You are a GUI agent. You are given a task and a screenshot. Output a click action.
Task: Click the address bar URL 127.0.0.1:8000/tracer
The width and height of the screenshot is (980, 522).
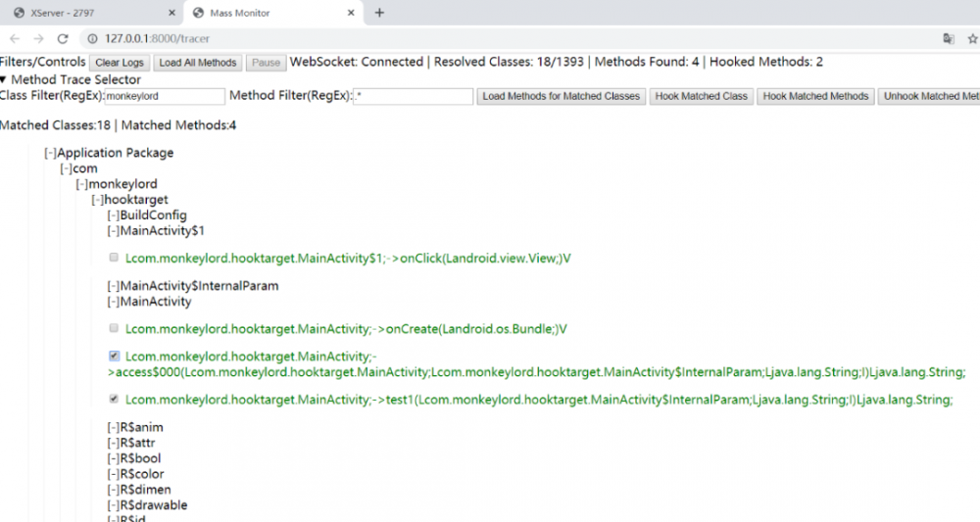pyautogui.click(x=157, y=39)
